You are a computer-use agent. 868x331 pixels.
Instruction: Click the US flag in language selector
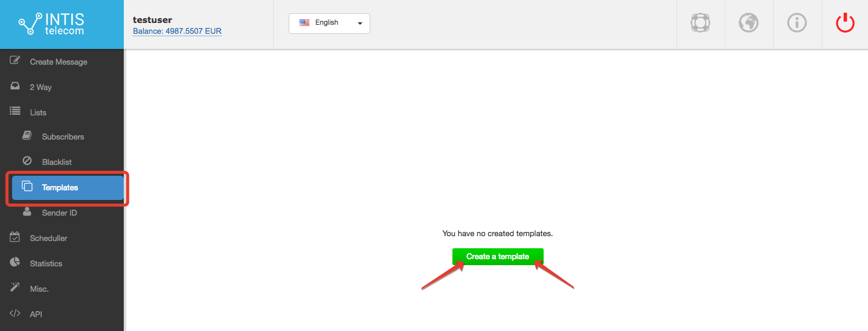(304, 22)
